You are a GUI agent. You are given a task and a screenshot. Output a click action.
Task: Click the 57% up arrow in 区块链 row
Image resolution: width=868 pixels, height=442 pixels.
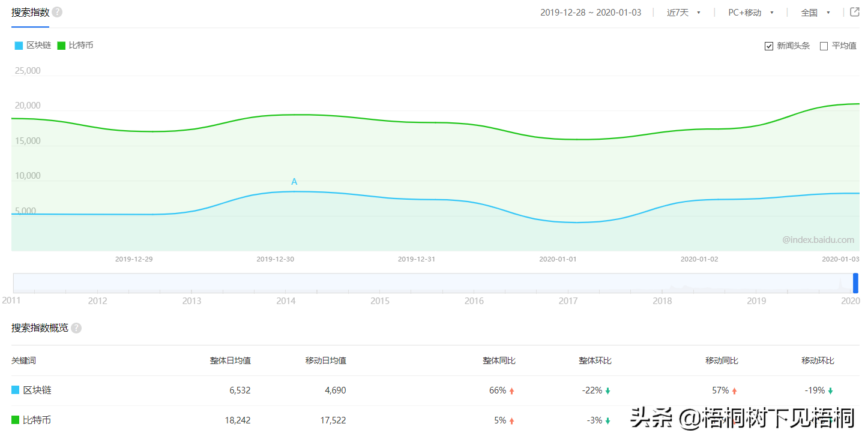tap(734, 391)
